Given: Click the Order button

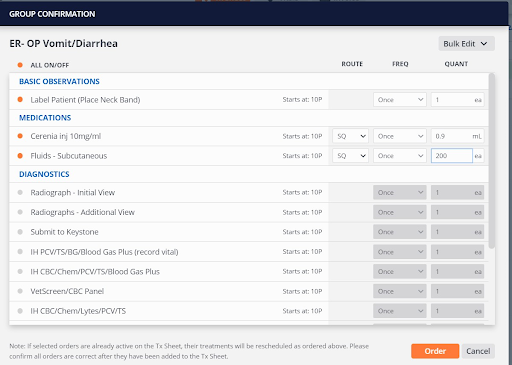Looking at the screenshot, I should point(435,351).
